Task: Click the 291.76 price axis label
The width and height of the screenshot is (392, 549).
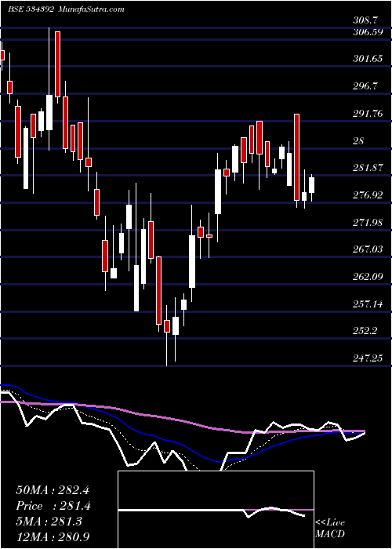Action: (x=368, y=113)
